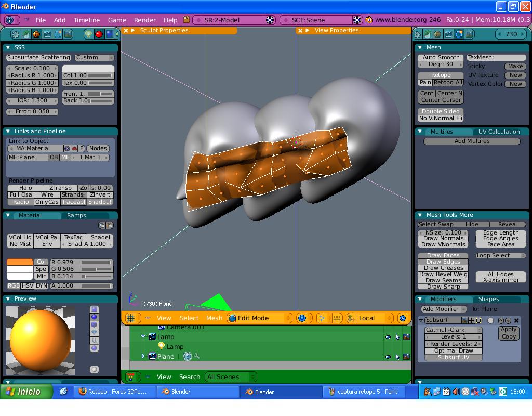Open Logic context in right buttons panel
Viewport: 532px width, 416px height.
417,34
